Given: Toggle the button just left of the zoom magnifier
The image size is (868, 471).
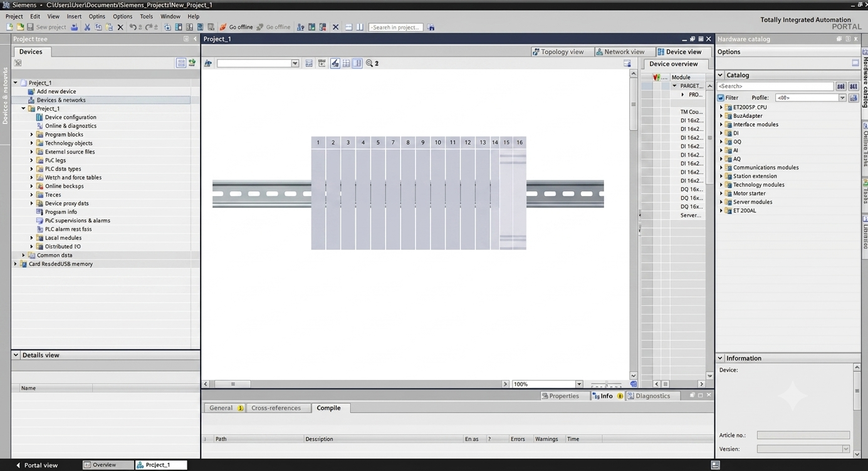Looking at the screenshot, I should point(357,63).
